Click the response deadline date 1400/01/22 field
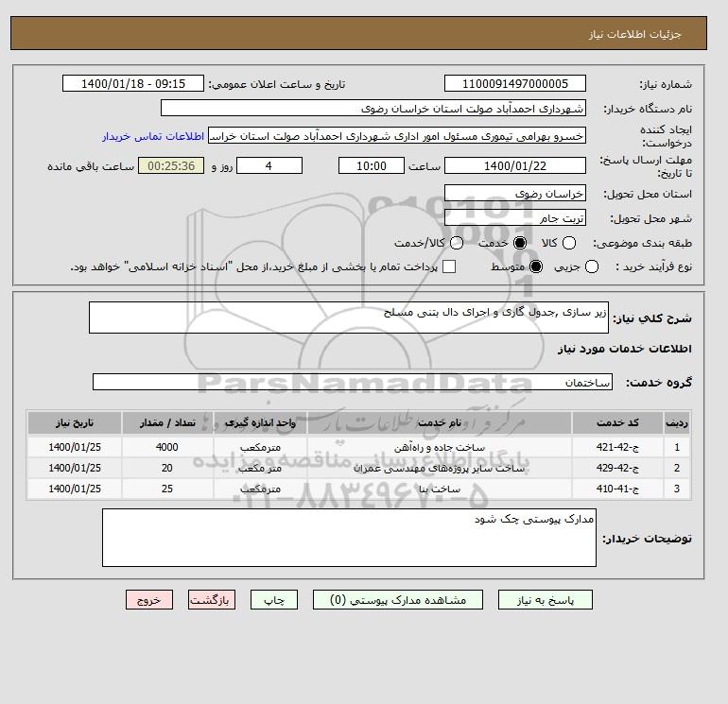The width and height of the screenshot is (728, 704). tap(515, 165)
